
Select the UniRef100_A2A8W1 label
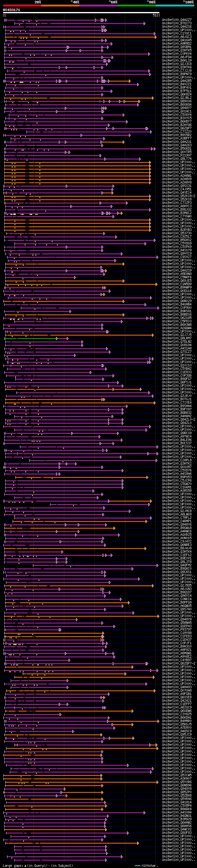(177, 176)
